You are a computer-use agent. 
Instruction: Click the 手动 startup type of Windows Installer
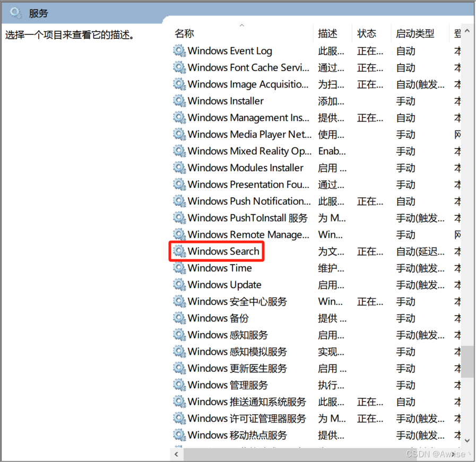pos(405,101)
